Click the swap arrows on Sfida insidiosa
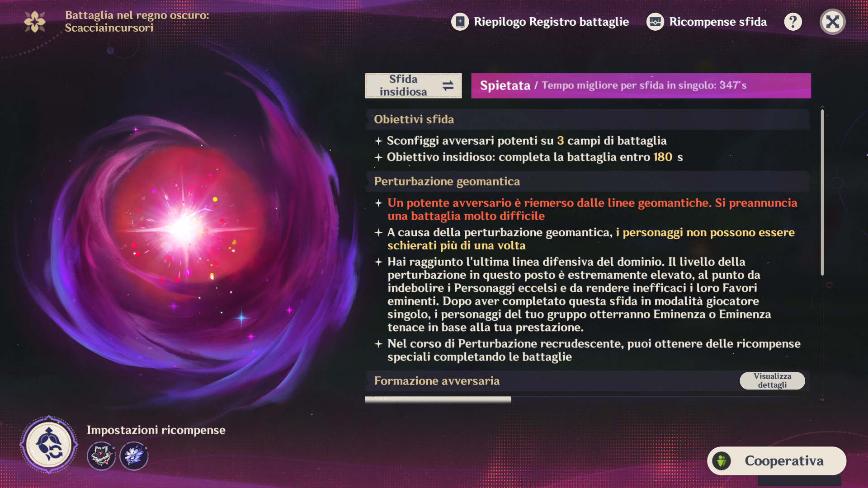Viewport: 868px width, 488px height. click(448, 85)
